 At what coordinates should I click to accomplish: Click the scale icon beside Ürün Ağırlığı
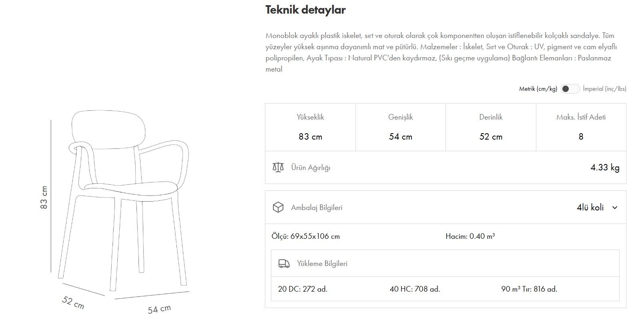pos(278,167)
